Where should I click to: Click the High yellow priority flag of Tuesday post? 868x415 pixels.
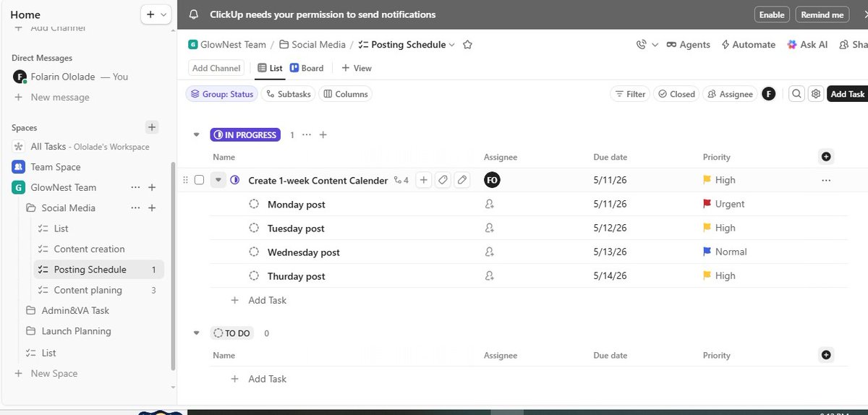click(707, 228)
